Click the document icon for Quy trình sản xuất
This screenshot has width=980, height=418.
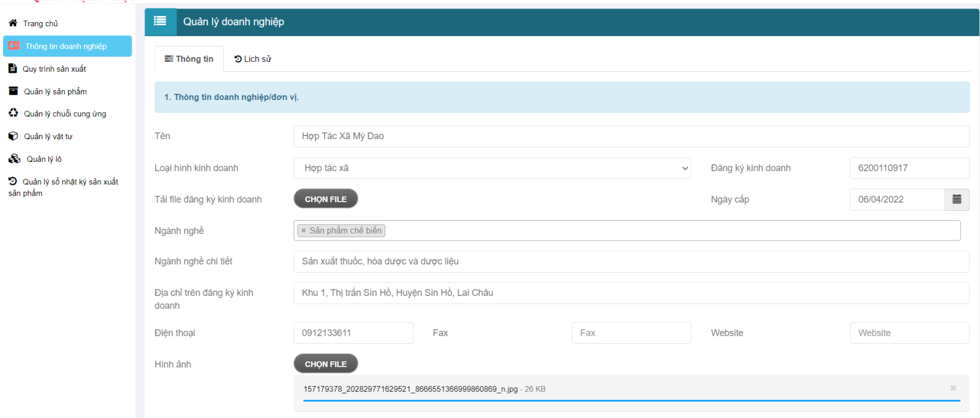[x=12, y=69]
